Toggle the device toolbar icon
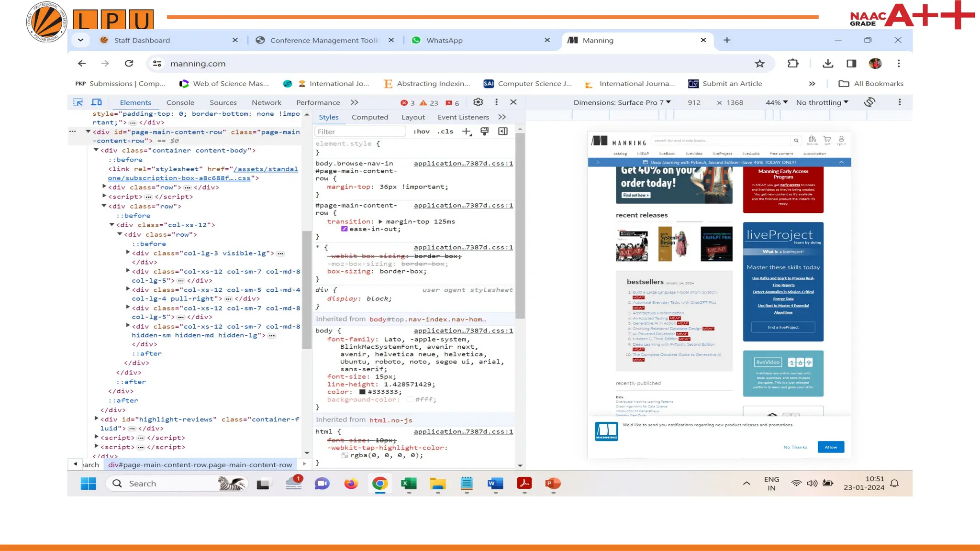 pyautogui.click(x=97, y=102)
